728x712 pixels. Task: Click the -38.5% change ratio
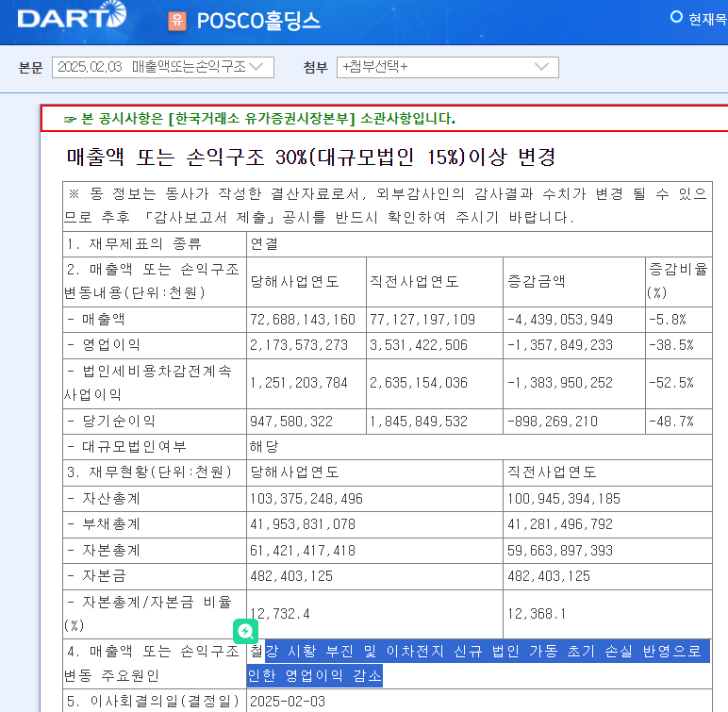[x=671, y=345]
